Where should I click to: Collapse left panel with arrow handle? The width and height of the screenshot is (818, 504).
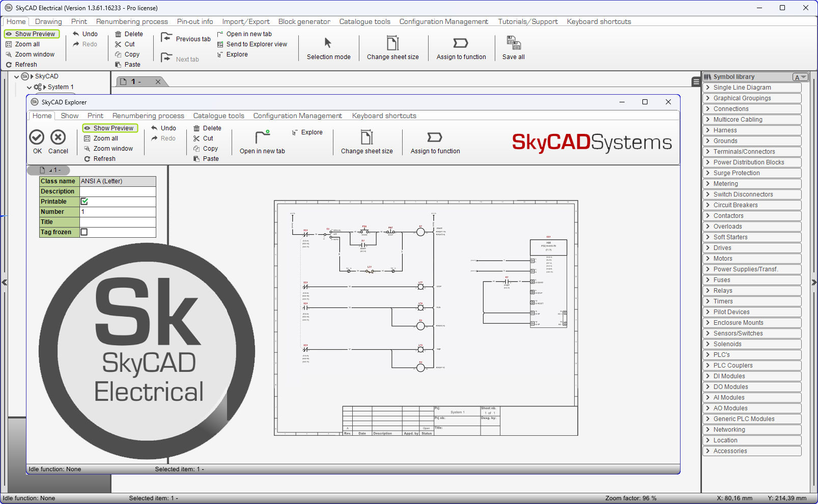[x=4, y=282]
